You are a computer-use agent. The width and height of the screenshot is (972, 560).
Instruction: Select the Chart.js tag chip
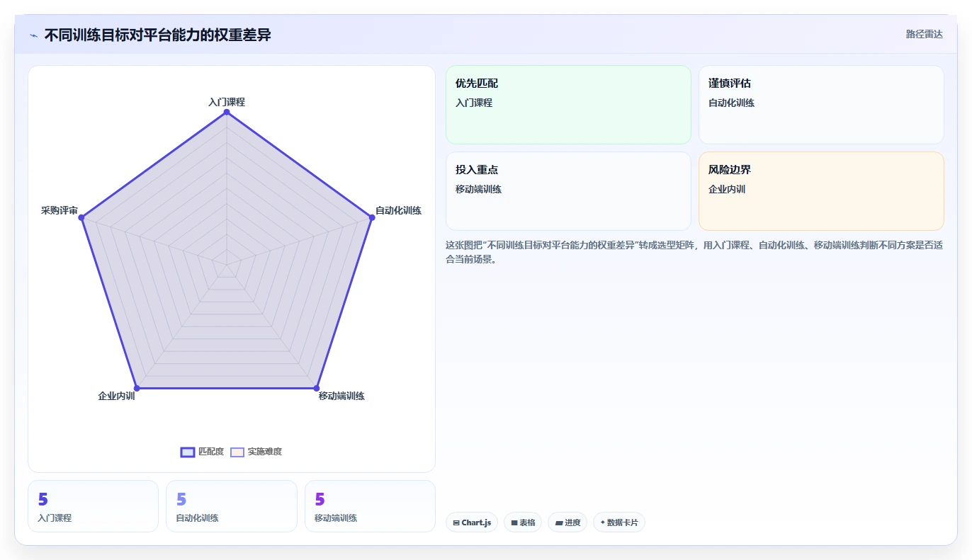pos(472,522)
